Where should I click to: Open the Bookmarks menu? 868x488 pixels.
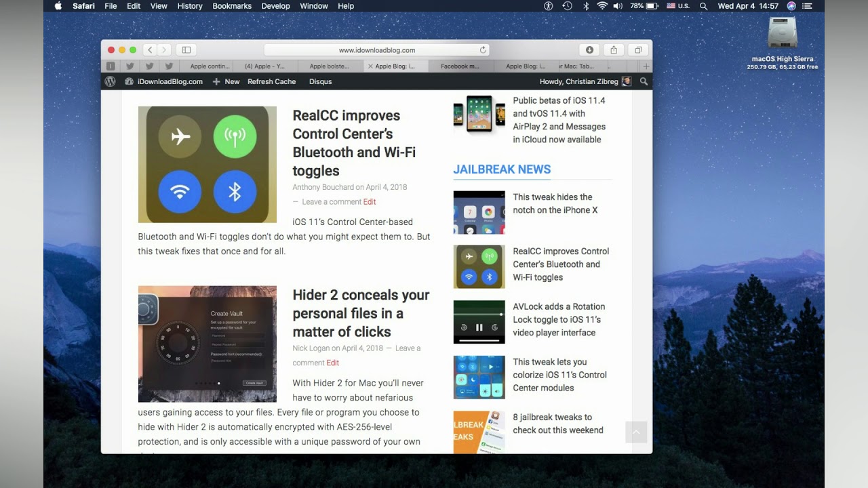coord(232,6)
